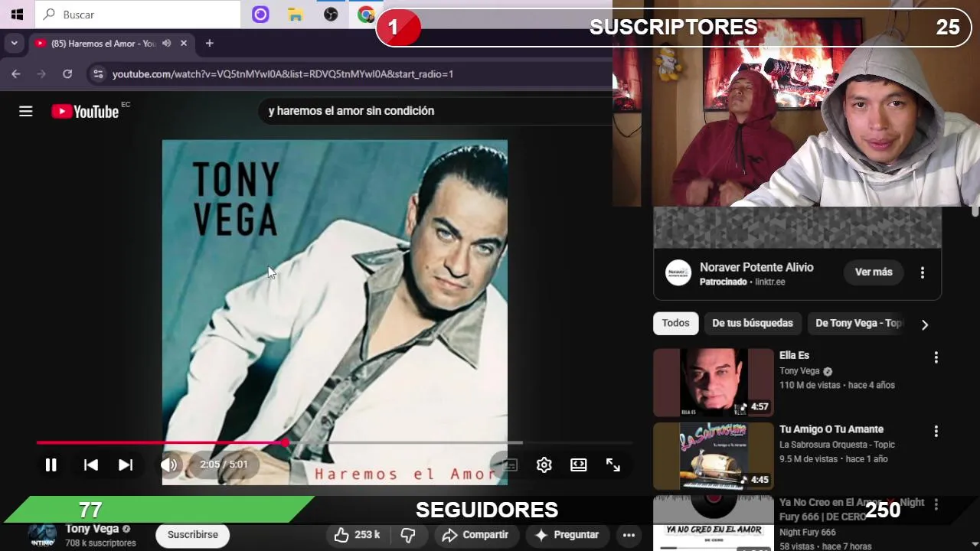Subscribe with Suscribirse button
This screenshot has height=551, width=980.
pyautogui.click(x=193, y=535)
